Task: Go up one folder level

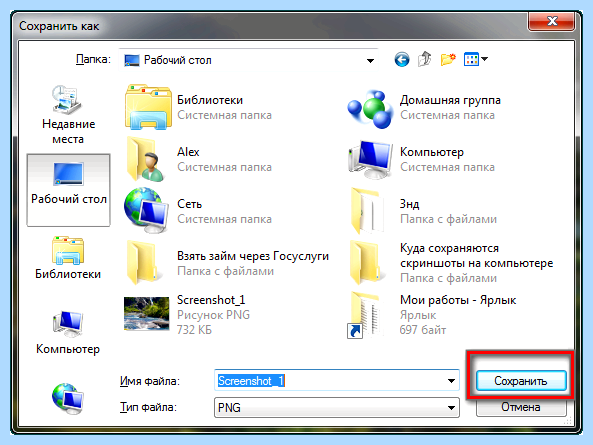Action: click(425, 59)
